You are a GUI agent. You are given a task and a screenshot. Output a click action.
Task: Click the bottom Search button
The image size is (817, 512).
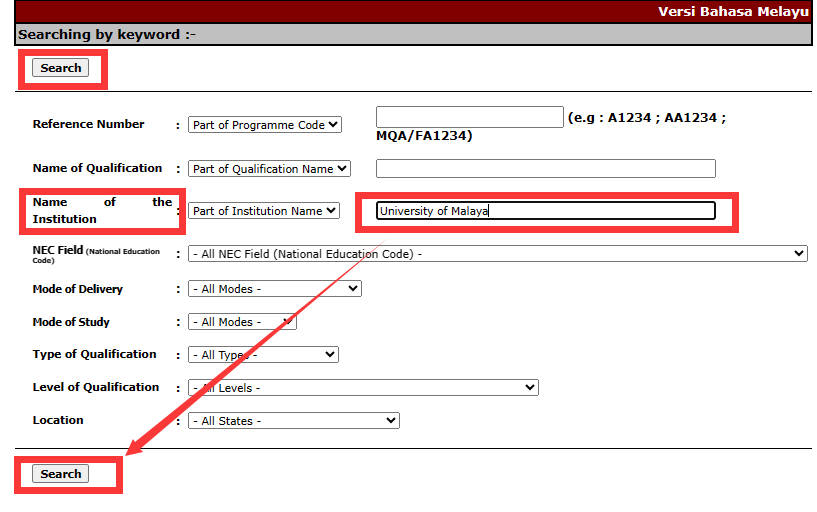60,474
